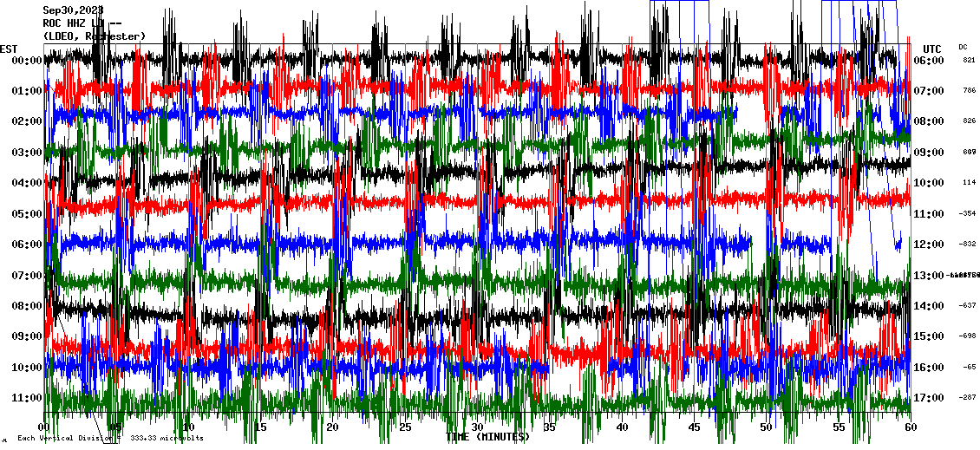The image size is (980, 450).
Task: Click the 'EST' axis heading
Action: tap(9, 49)
